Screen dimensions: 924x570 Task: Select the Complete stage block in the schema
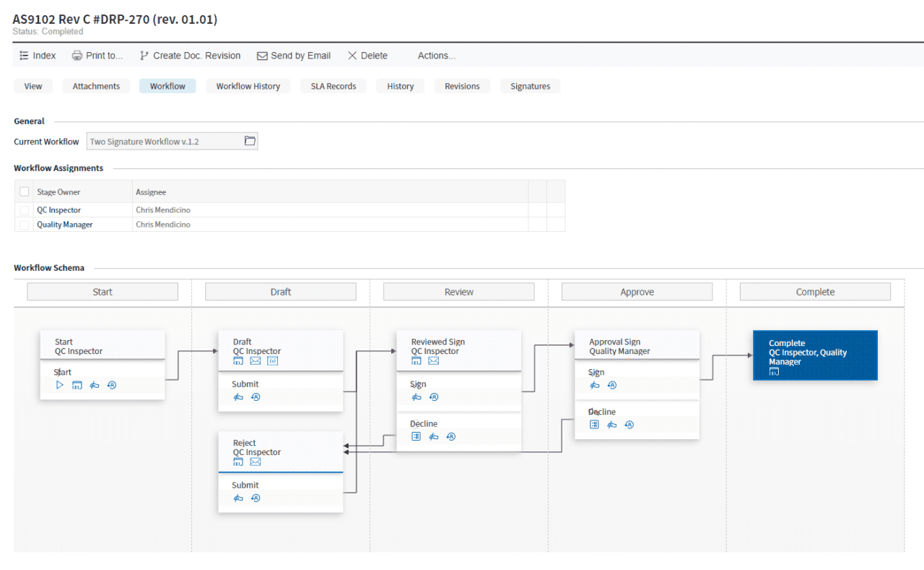pos(814,355)
